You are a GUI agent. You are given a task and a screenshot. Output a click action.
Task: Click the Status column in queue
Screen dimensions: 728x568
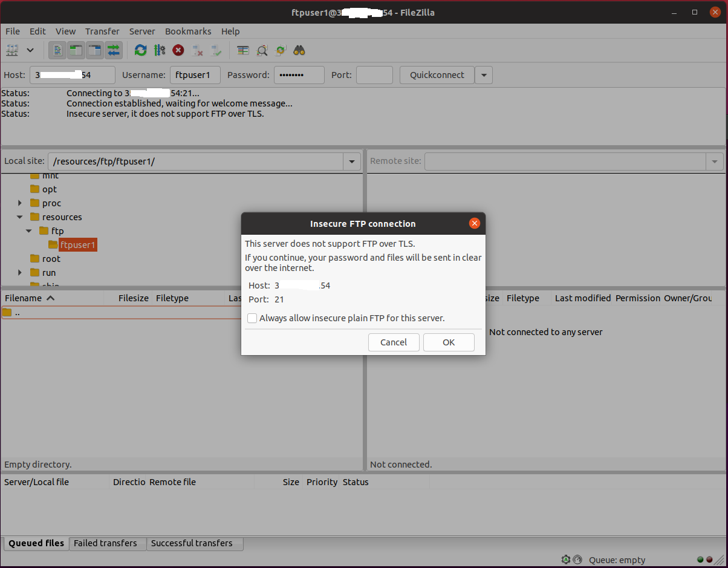tap(384, 482)
